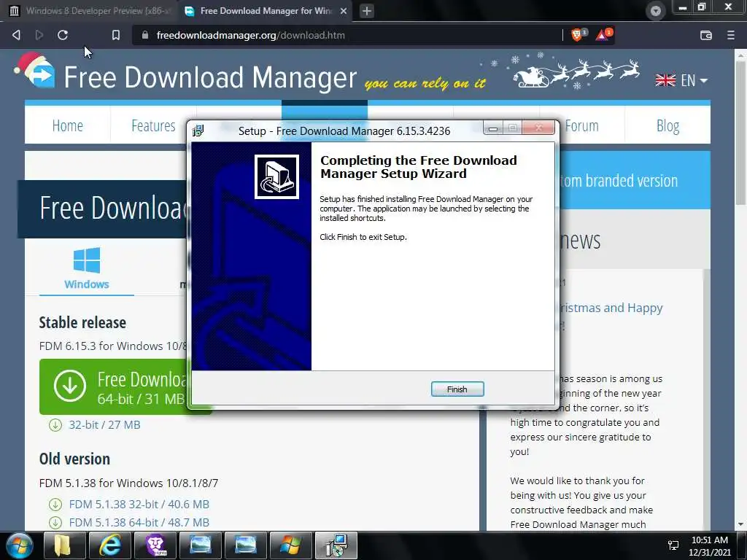Download FDM 5.1.38 32-bit / 40.6 MB
The height and width of the screenshot is (560, 747).
coord(139,505)
